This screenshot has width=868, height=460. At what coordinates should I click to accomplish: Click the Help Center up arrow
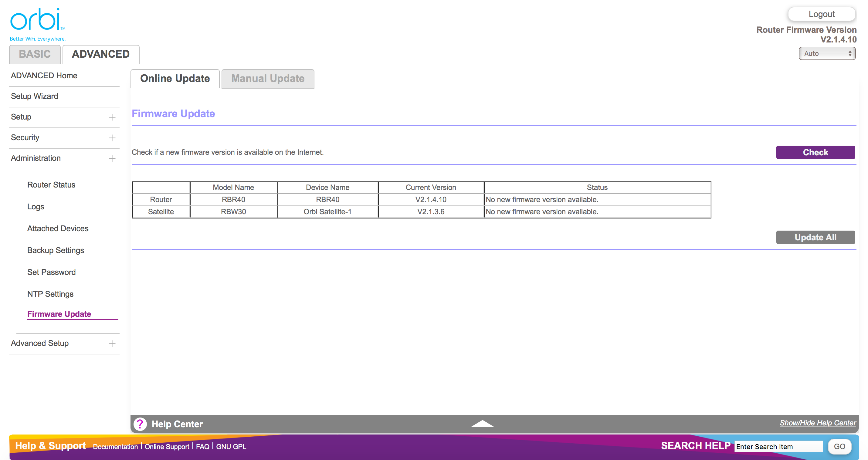click(482, 424)
